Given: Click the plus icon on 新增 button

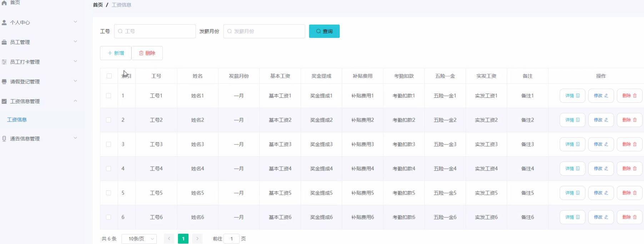Looking at the screenshot, I should pos(110,53).
